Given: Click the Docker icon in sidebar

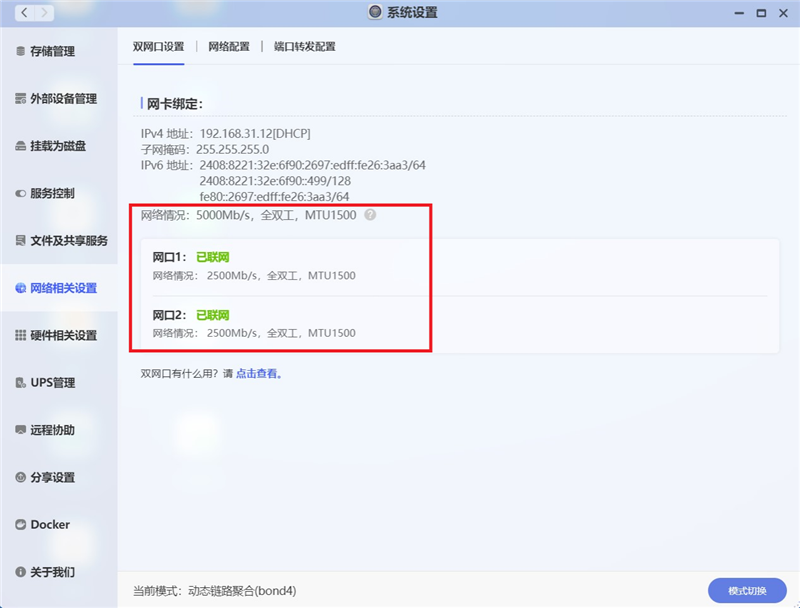Looking at the screenshot, I should click(x=20, y=525).
